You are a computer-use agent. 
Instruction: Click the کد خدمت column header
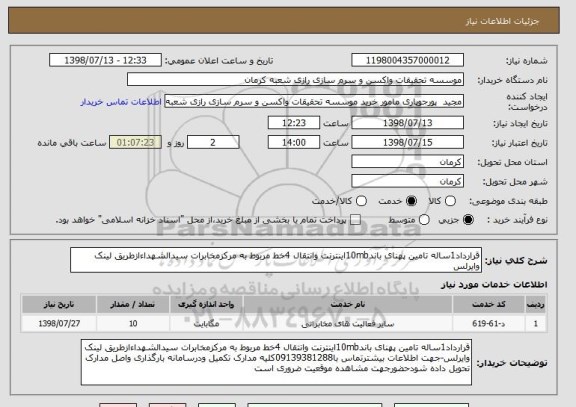coord(489,304)
